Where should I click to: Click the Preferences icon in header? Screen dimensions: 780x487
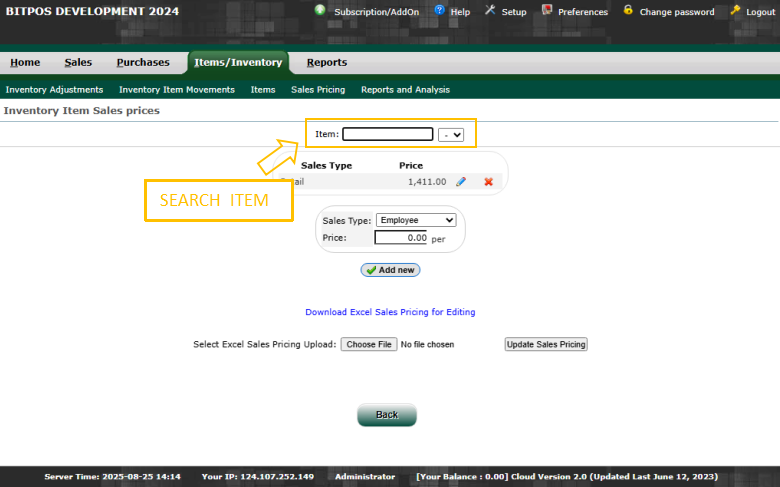[x=547, y=10]
